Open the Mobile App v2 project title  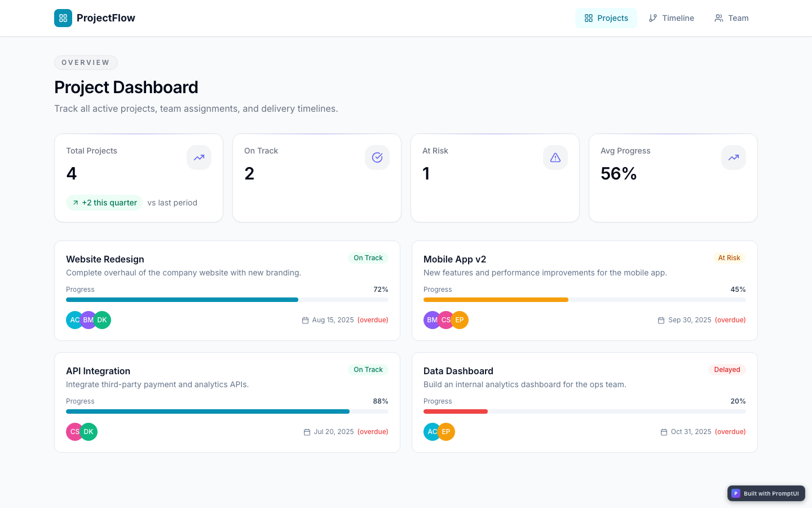[x=454, y=259]
